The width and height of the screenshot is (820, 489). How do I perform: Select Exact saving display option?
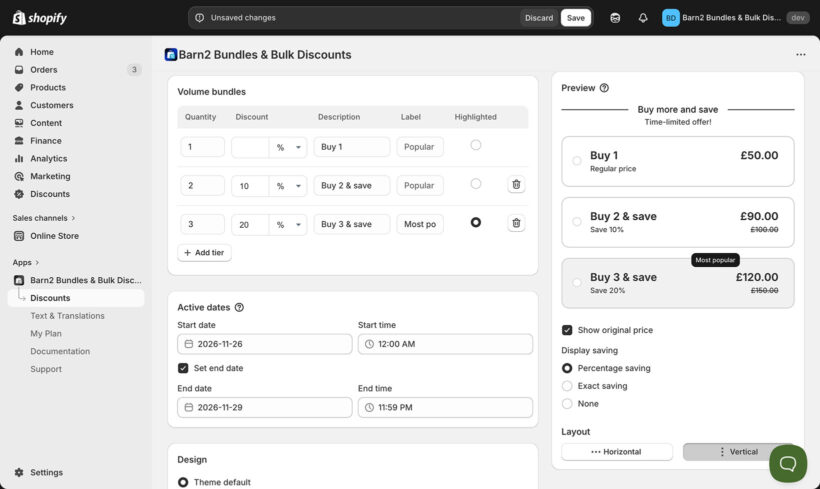[567, 386]
